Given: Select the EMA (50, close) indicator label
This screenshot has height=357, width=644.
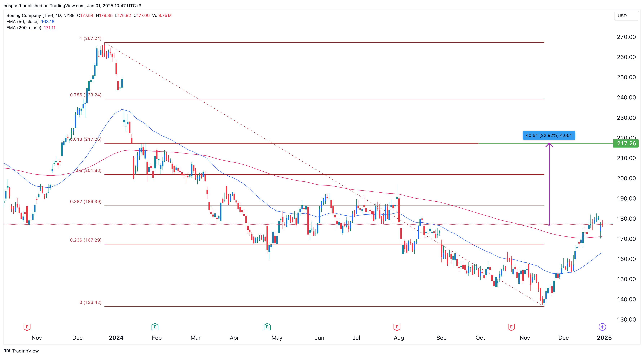Looking at the screenshot, I should coord(23,21).
